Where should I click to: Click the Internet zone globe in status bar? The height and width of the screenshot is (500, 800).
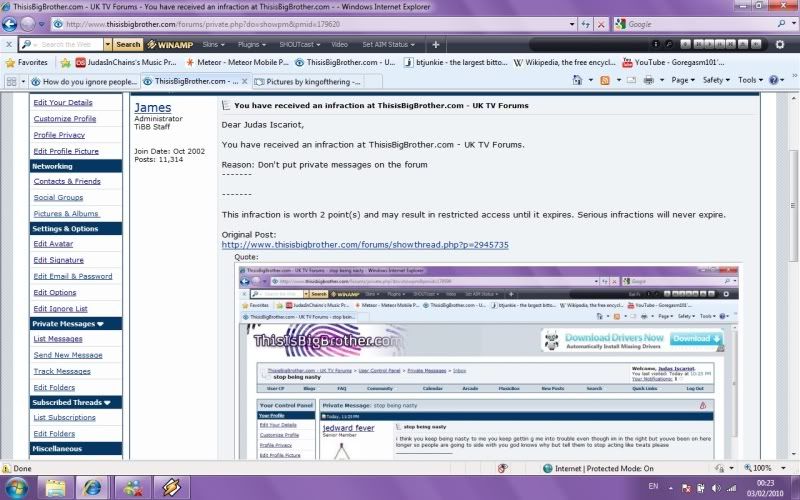pos(547,468)
